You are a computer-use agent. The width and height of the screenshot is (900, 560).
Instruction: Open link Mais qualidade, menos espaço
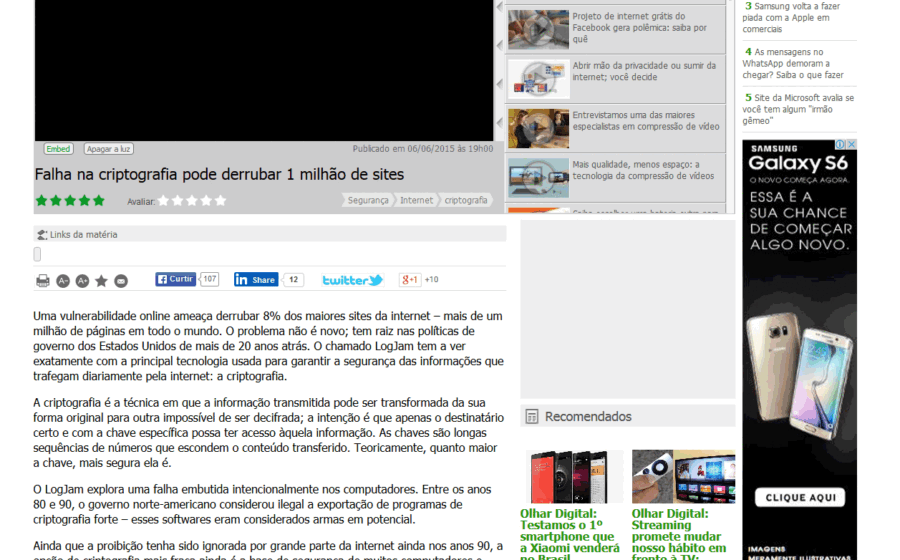(x=643, y=170)
